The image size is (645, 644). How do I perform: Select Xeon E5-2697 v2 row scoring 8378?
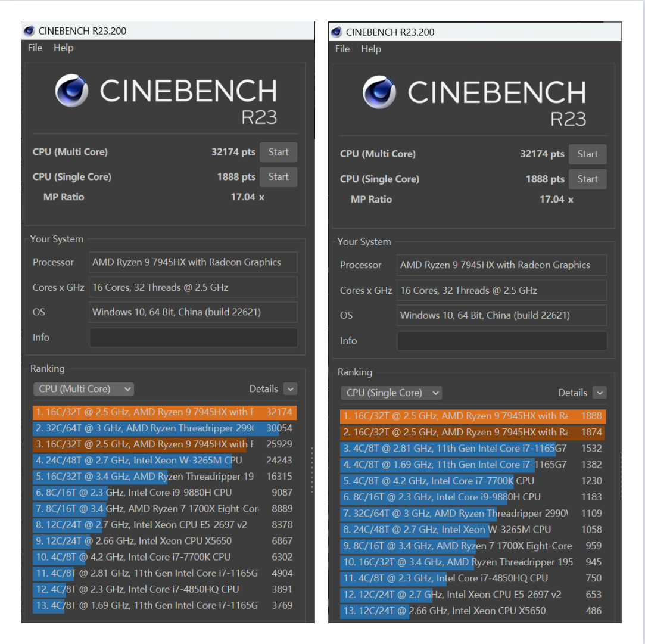click(164, 525)
